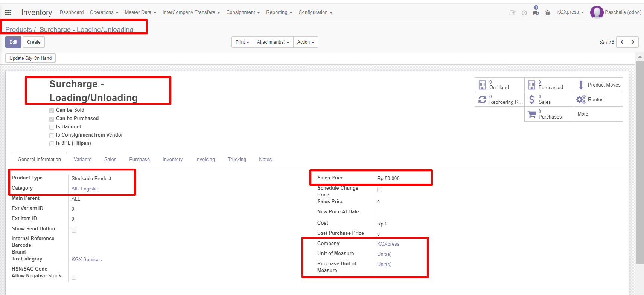
Task: Select the General Information tab
Action: (x=39, y=160)
